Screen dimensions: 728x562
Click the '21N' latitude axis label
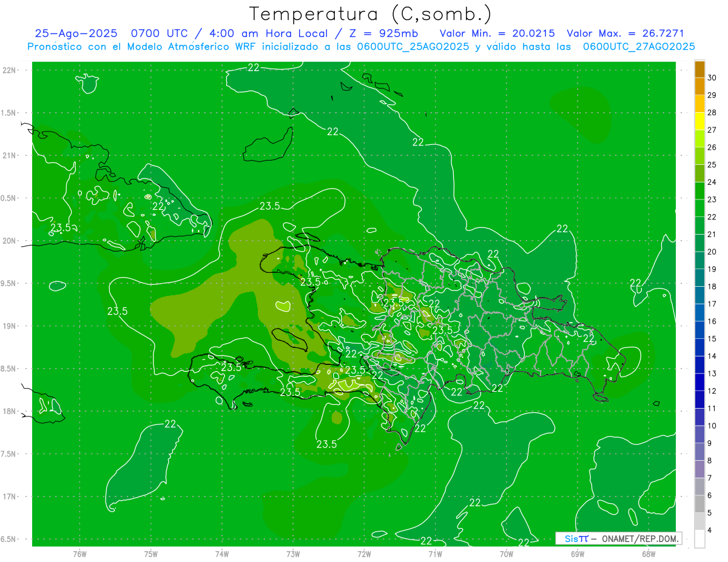pyautogui.click(x=9, y=156)
